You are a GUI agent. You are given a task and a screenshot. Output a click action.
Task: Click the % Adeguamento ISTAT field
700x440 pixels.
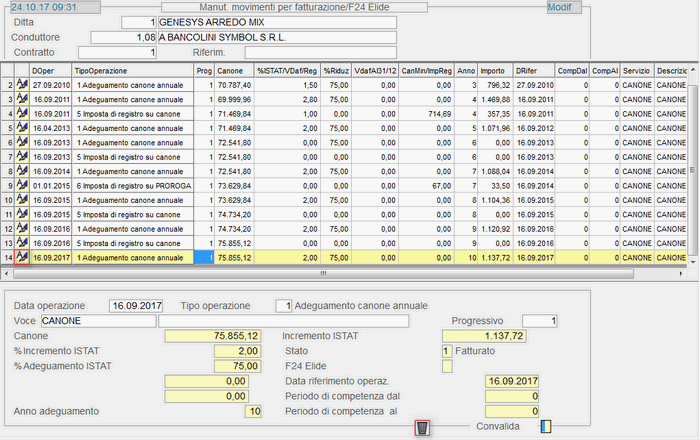point(238,366)
